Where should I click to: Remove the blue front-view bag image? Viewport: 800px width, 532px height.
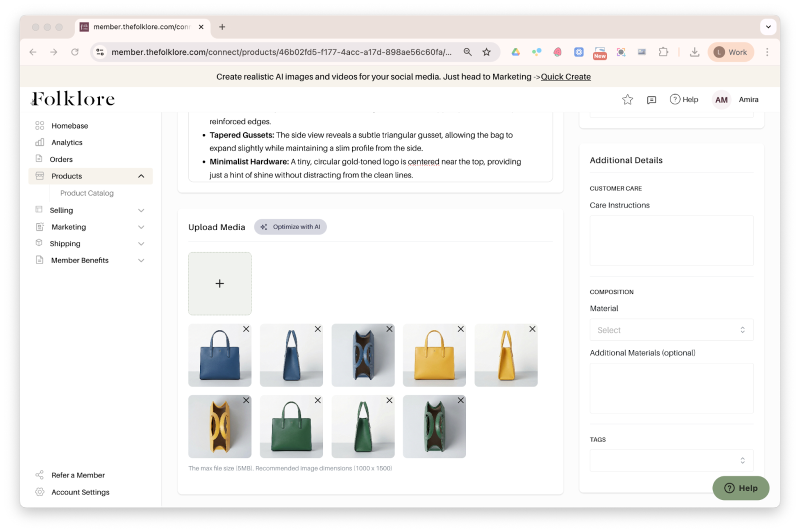coord(246,329)
